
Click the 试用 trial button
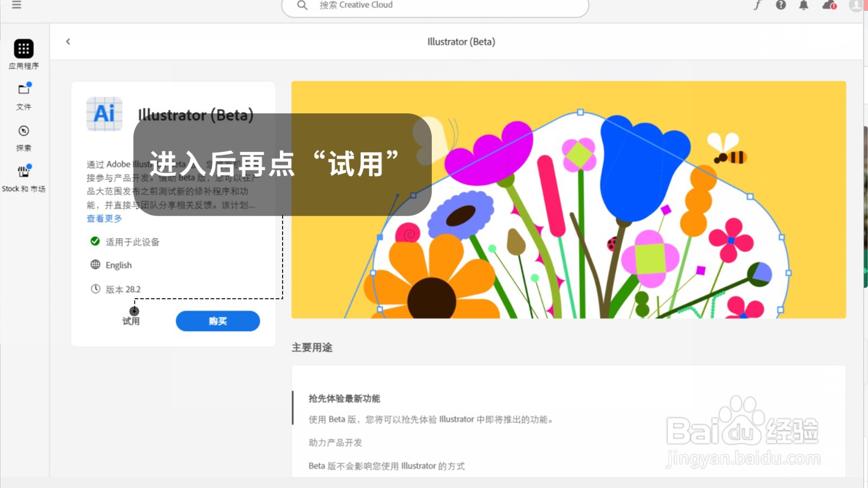[x=131, y=321]
